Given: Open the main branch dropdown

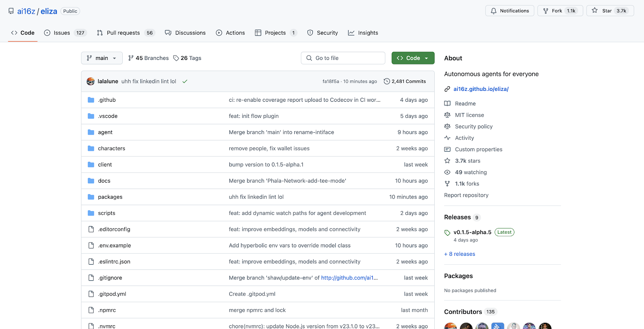Looking at the screenshot, I should coord(102,58).
